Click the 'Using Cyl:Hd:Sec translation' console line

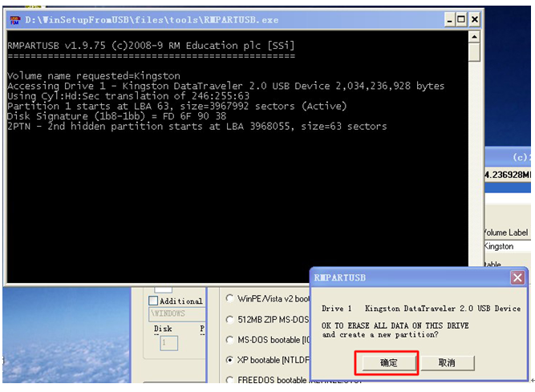pyautogui.click(x=128, y=96)
